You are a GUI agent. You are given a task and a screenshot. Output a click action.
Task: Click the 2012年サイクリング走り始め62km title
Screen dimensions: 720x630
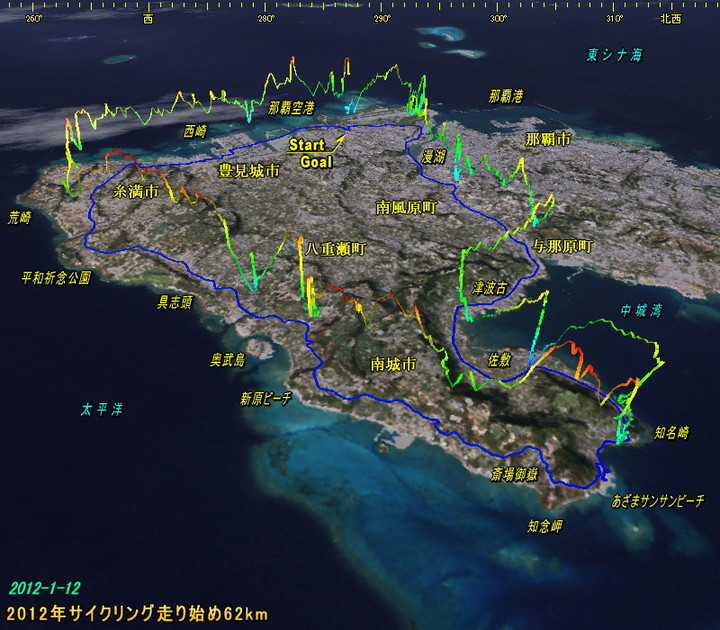[x=137, y=613]
